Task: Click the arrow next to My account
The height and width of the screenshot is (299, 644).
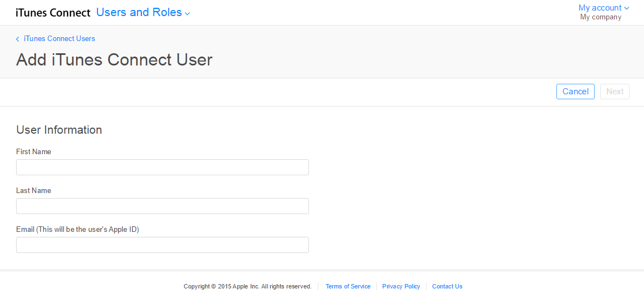Action: (x=627, y=8)
